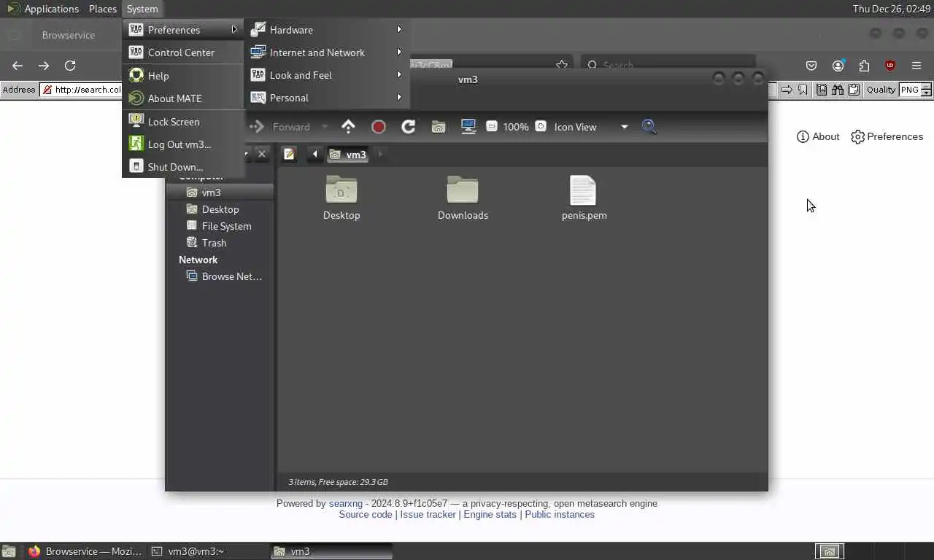This screenshot has height=560, width=934.
Task: Click the System menu in top panel
Action: (142, 9)
